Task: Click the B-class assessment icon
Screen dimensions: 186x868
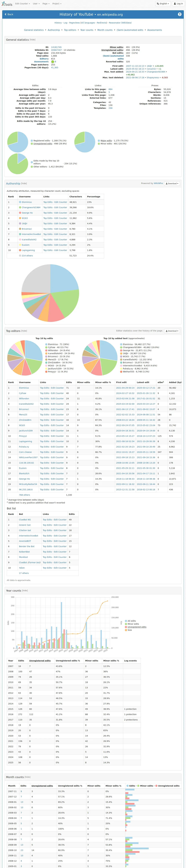Action: pyautogui.click(x=53, y=62)
